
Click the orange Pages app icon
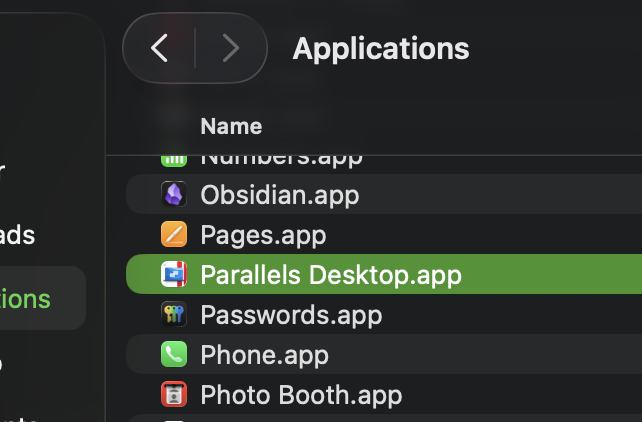pos(174,234)
